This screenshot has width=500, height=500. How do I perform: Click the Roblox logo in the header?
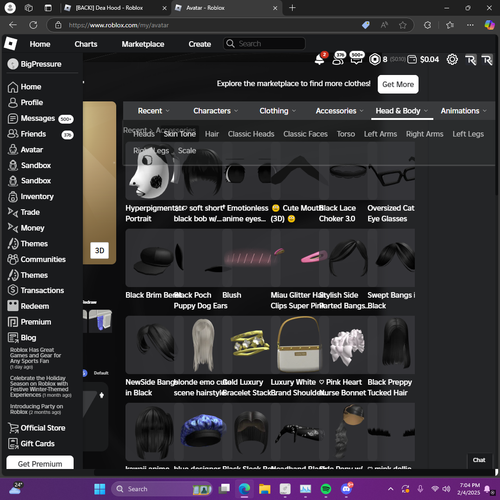click(10, 44)
